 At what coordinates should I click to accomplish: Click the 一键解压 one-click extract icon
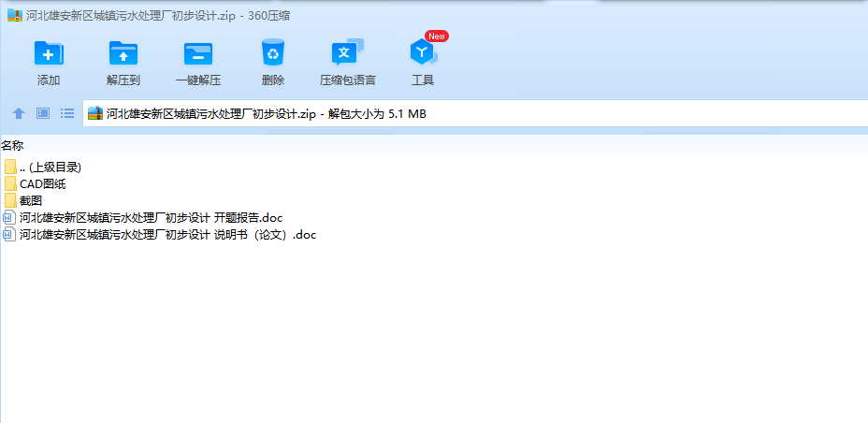coord(198,53)
